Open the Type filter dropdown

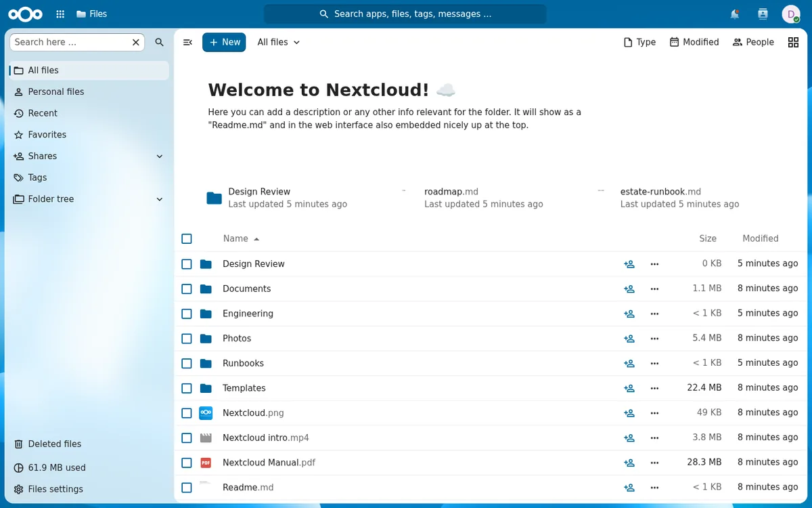tap(639, 42)
